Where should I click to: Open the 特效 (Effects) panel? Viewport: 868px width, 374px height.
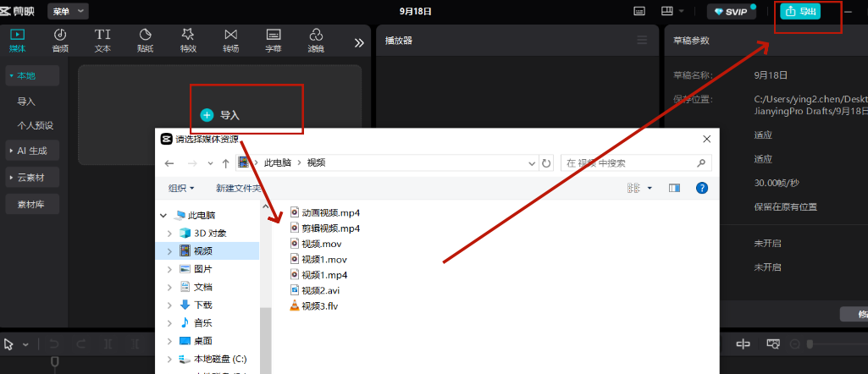tap(188, 39)
